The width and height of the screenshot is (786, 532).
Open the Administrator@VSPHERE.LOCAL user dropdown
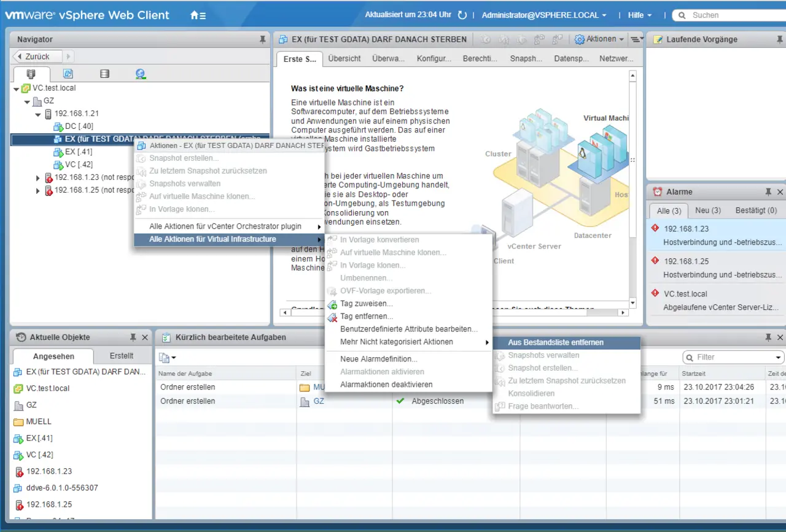(x=544, y=15)
